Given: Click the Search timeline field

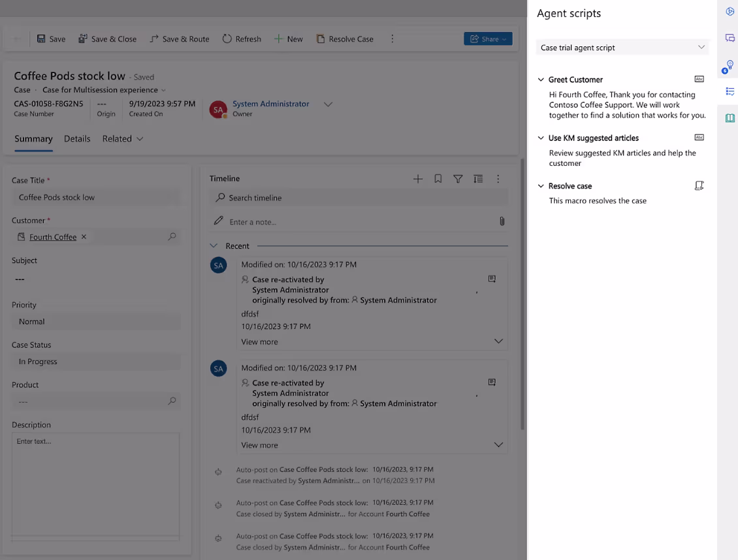Looking at the screenshot, I should click(x=359, y=198).
